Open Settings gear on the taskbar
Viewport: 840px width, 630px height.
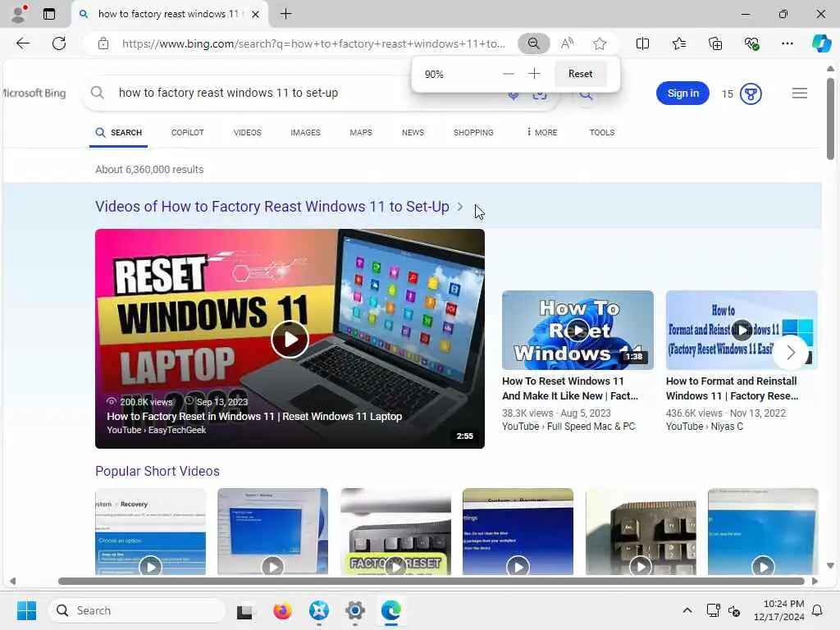(x=355, y=610)
